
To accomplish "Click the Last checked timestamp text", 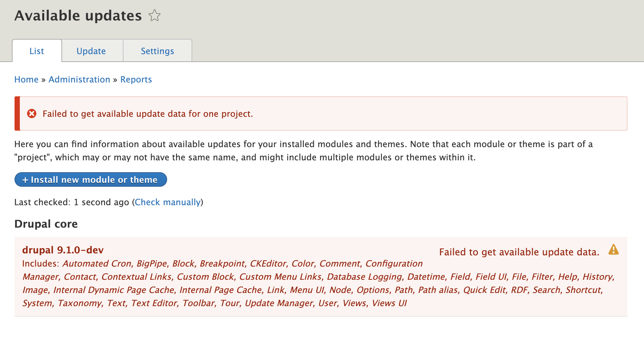I will [71, 202].
